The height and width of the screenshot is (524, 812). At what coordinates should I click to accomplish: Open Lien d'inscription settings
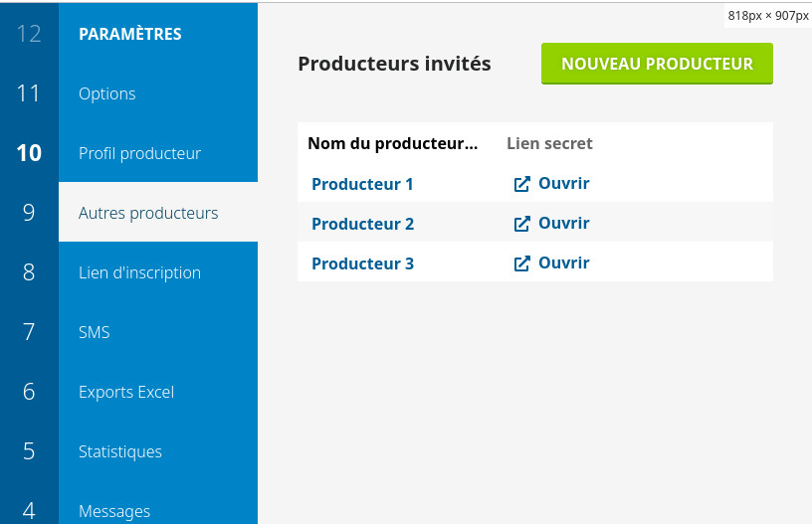139,272
